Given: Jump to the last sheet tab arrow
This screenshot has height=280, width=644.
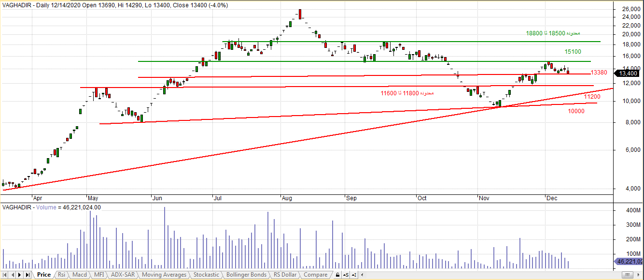Looking at the screenshot, I should coord(28,275).
